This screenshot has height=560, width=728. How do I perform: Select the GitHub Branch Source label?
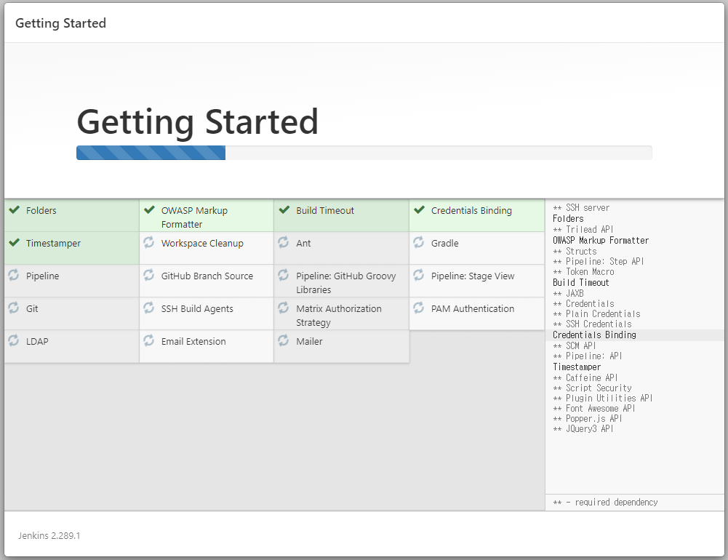tap(207, 276)
